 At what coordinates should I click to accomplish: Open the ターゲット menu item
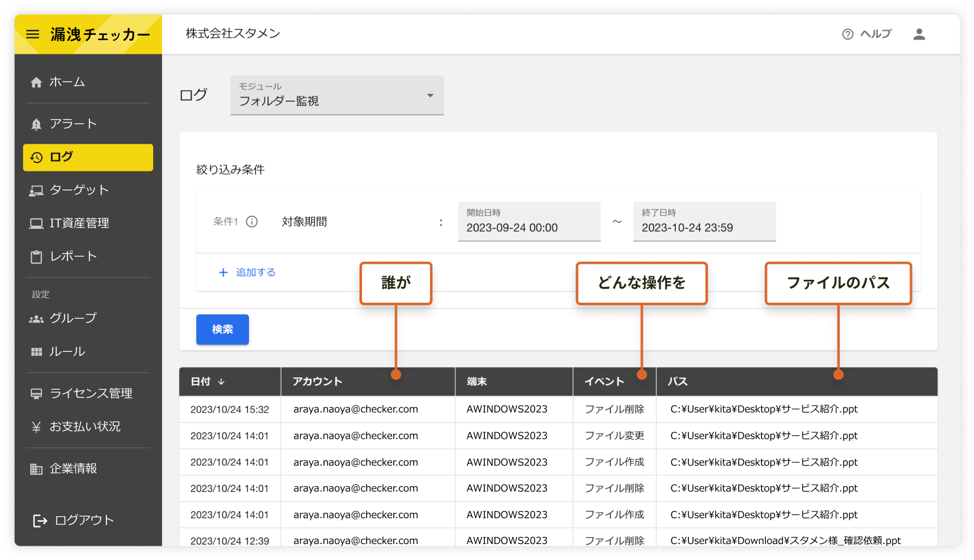coord(88,190)
